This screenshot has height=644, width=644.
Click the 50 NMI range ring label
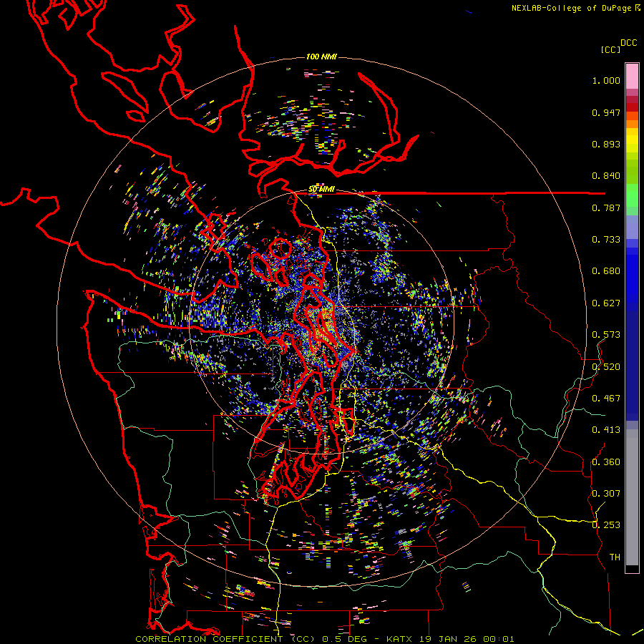[321, 190]
